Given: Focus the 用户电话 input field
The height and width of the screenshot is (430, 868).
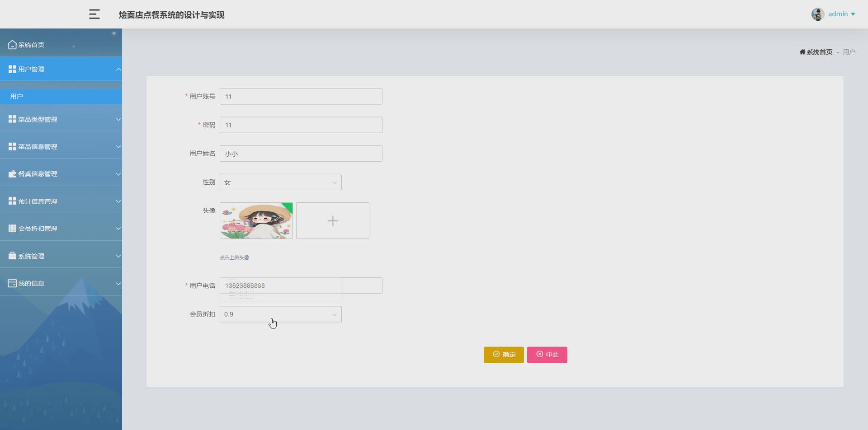Looking at the screenshot, I should point(301,285).
